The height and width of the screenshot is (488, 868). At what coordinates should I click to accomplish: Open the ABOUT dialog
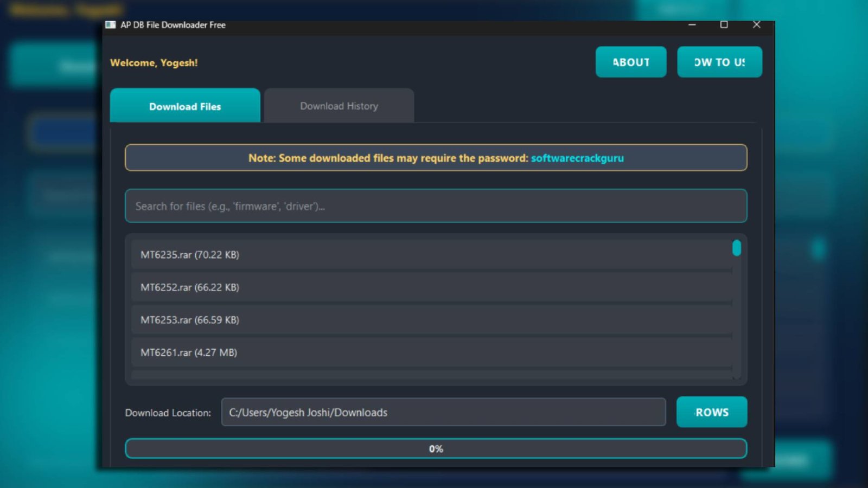tap(631, 62)
